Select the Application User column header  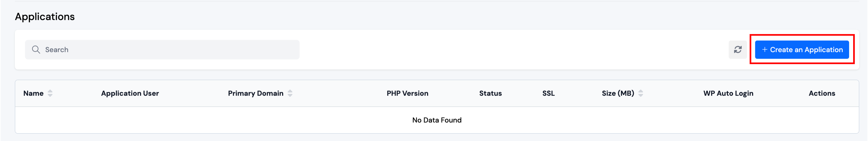pyautogui.click(x=130, y=93)
